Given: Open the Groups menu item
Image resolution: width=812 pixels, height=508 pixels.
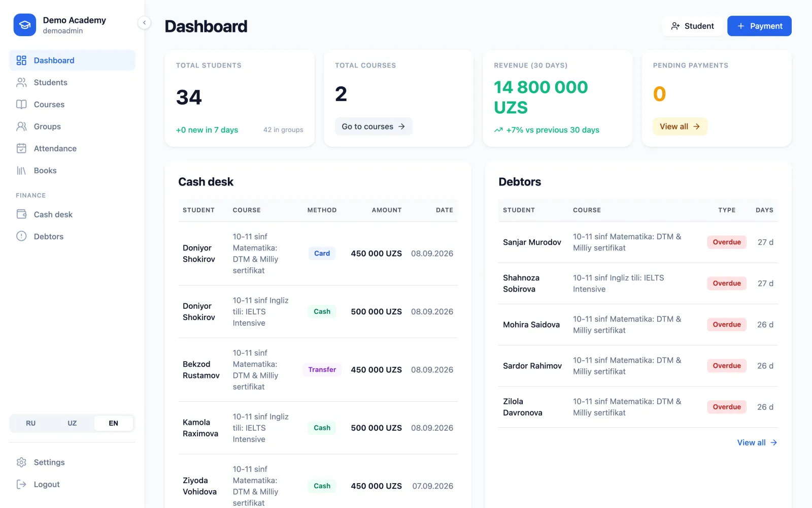Looking at the screenshot, I should pos(72,126).
